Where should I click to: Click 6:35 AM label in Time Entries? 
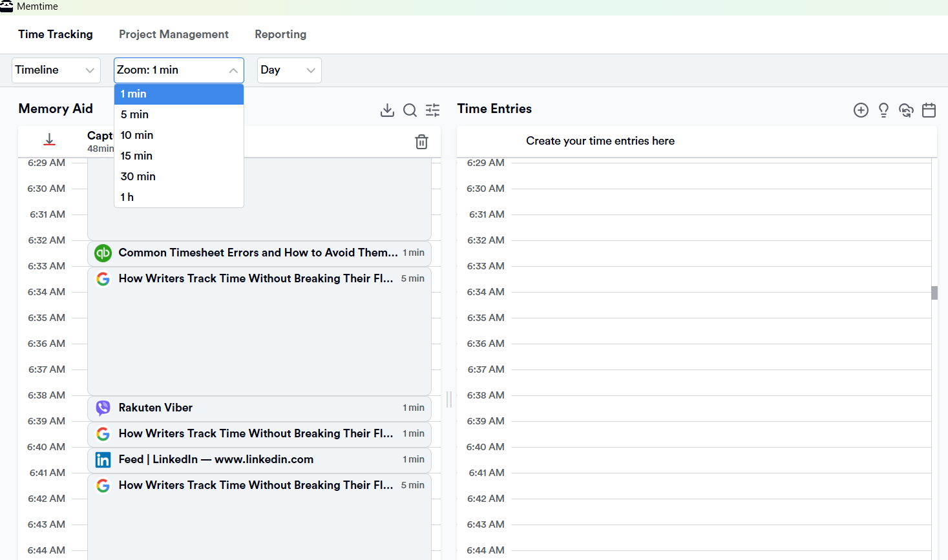click(485, 318)
